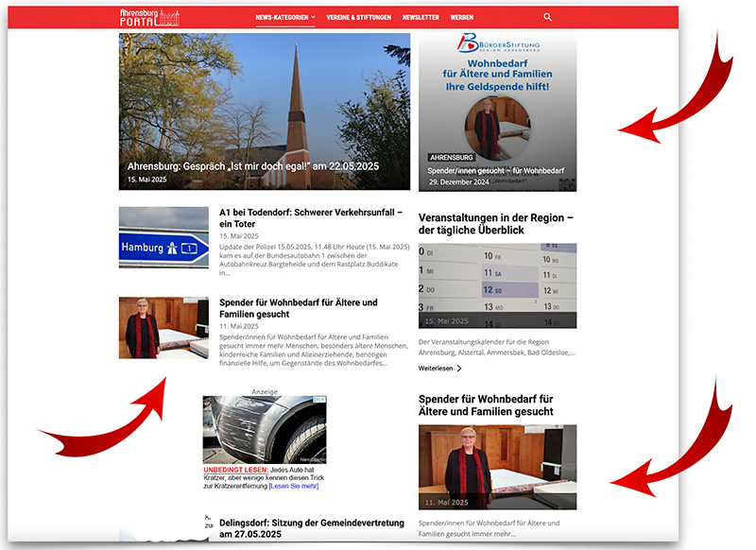Follow the "[Lesen Sie mehr]" ad link
Image resolution: width=756 pixels, height=550 pixels.
[x=294, y=486]
